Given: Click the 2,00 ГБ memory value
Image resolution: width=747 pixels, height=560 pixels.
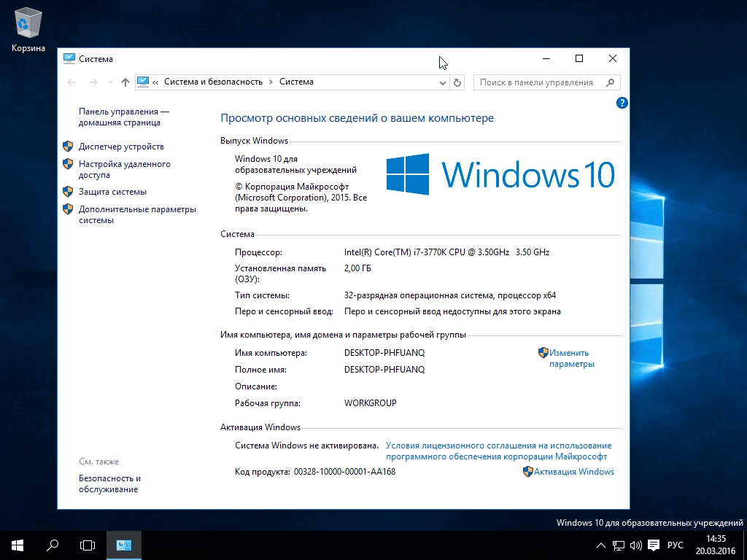Looking at the screenshot, I should pyautogui.click(x=357, y=268).
